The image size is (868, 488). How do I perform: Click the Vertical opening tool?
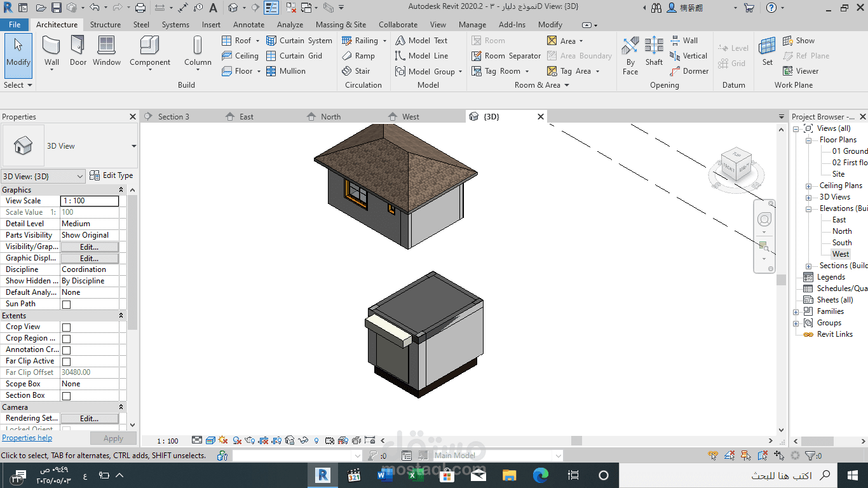pos(688,56)
